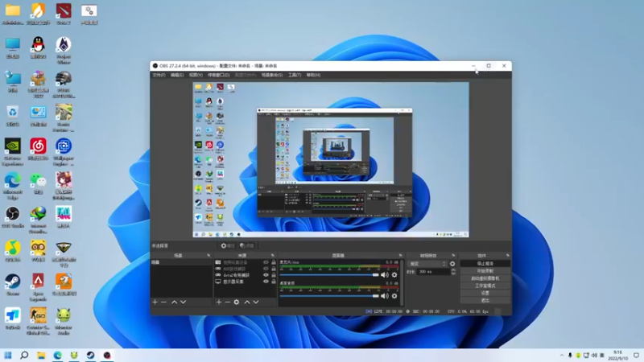Click the 停止推流 button
The width and height of the screenshot is (644, 362).
tap(485, 264)
